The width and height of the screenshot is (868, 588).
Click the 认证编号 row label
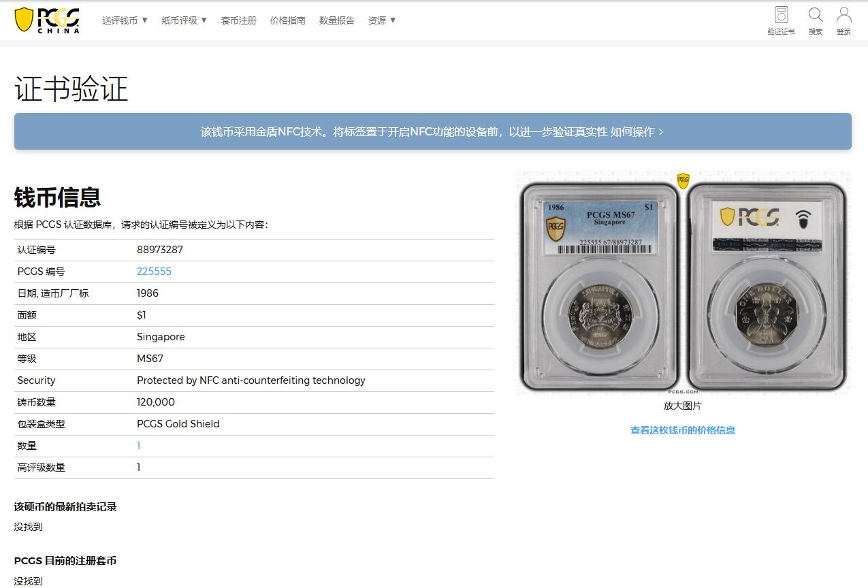(x=37, y=250)
